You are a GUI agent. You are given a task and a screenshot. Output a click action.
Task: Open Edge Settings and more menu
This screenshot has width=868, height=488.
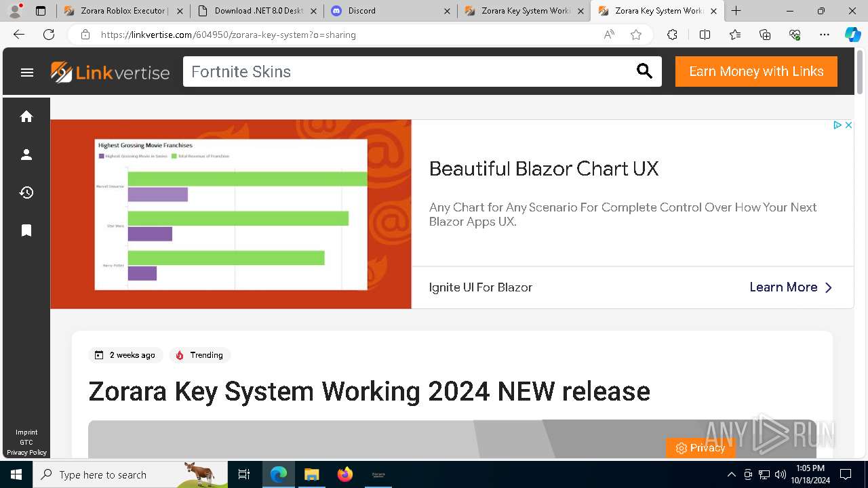point(825,35)
